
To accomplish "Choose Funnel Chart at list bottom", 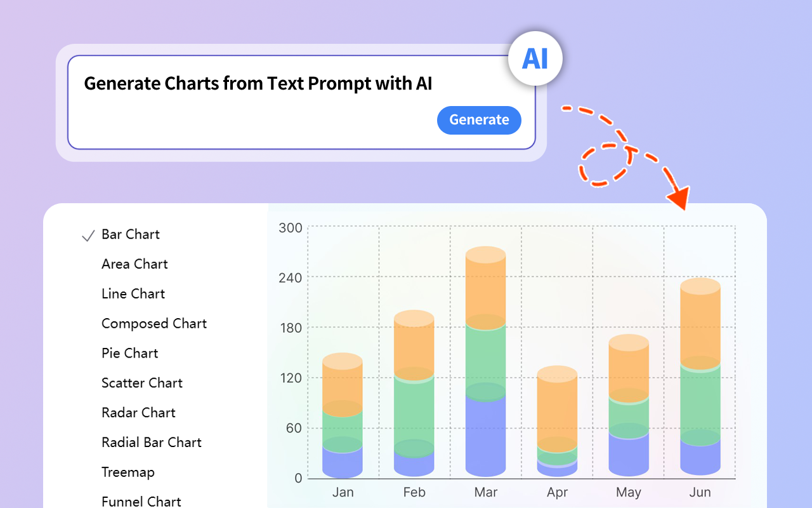I will 141,502.
